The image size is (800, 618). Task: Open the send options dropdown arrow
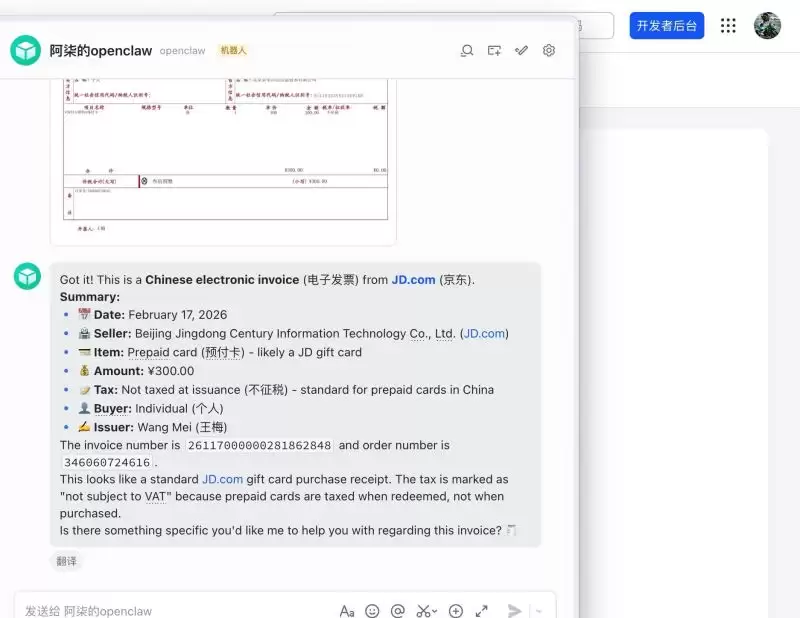539,611
